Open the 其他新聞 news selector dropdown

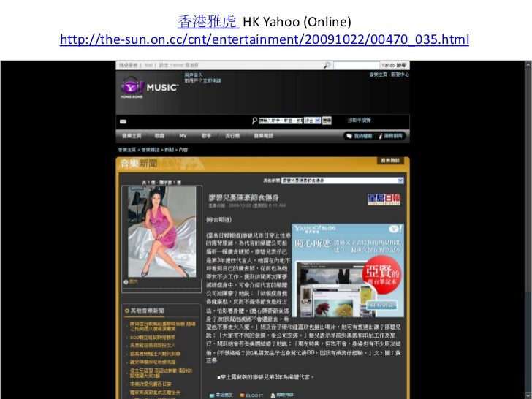[342, 180]
